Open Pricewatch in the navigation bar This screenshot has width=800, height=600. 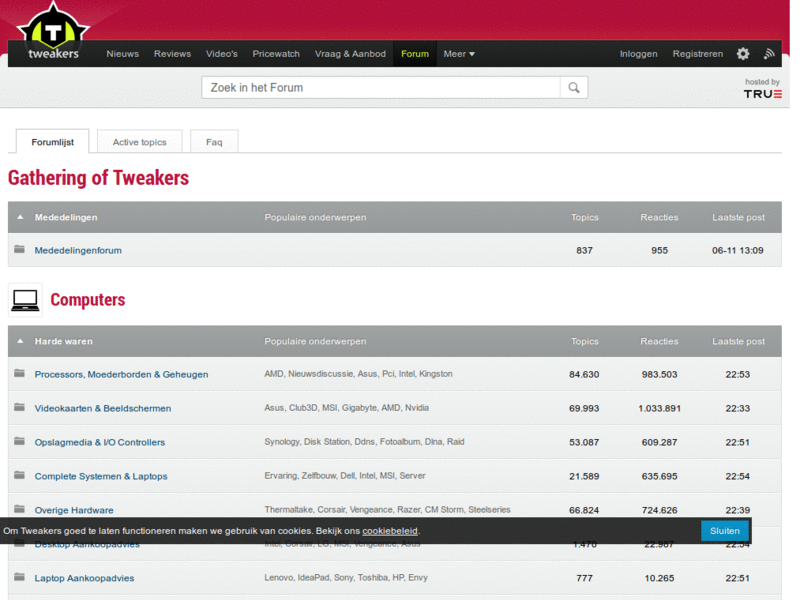(276, 54)
